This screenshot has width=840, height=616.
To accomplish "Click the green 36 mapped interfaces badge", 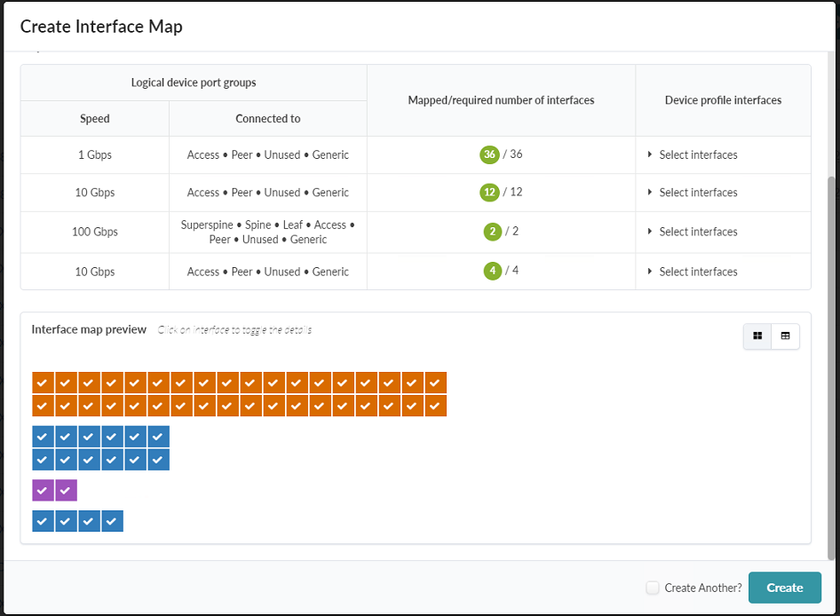I will pyautogui.click(x=489, y=154).
